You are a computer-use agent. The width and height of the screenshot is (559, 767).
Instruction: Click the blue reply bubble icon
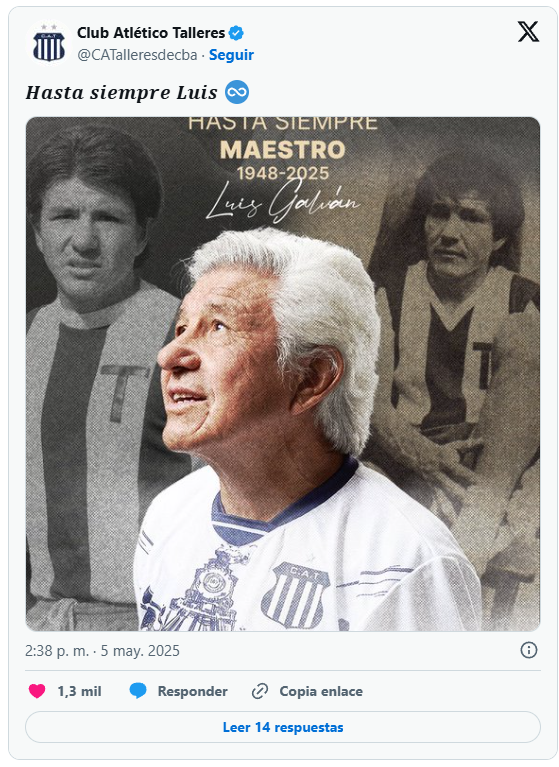tap(138, 691)
